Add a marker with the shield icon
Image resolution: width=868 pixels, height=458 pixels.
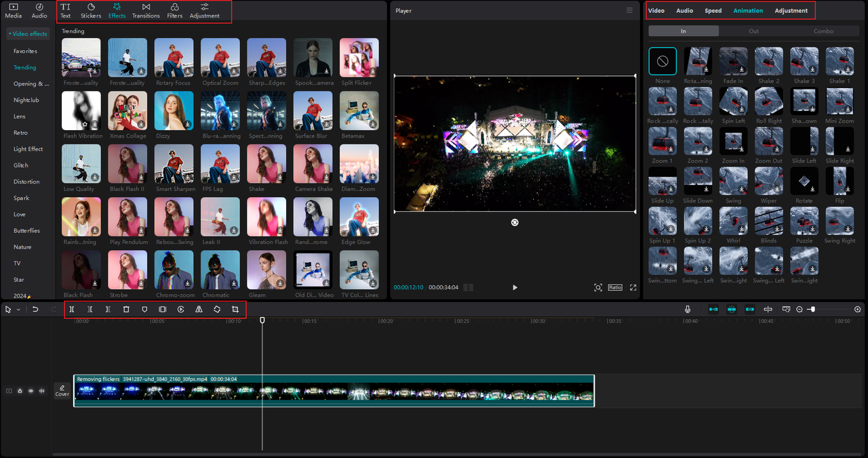144,309
